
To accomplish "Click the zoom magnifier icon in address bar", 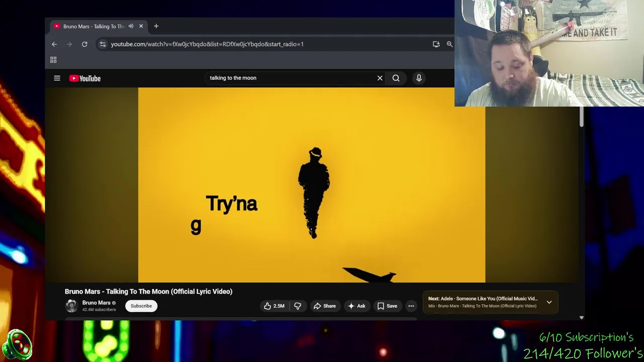I will pyautogui.click(x=450, y=44).
